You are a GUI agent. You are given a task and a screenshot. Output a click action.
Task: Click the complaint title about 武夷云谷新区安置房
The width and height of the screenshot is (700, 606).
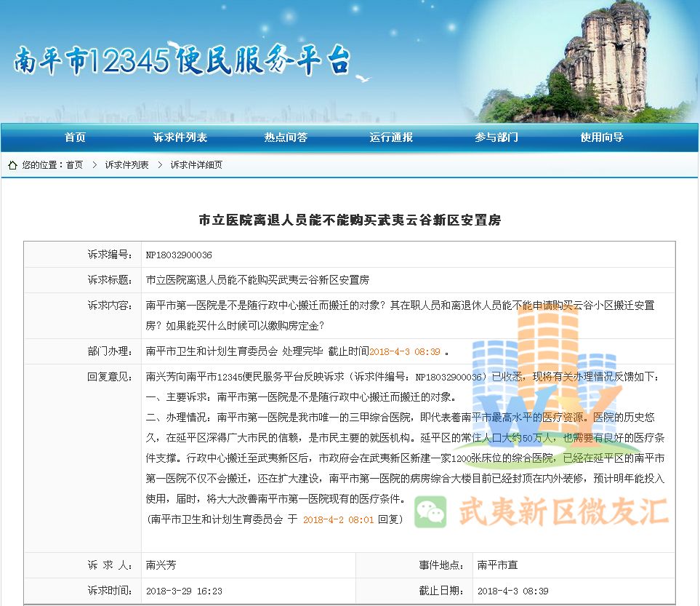350,220
